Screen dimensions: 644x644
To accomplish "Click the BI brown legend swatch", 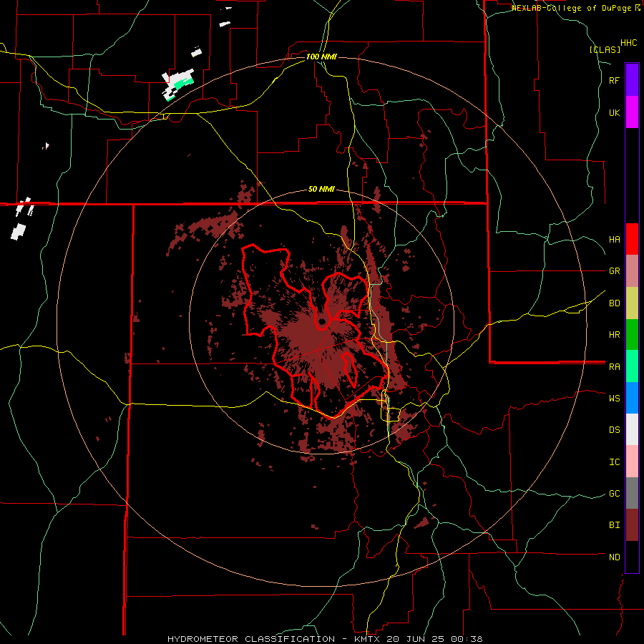I will (632, 525).
